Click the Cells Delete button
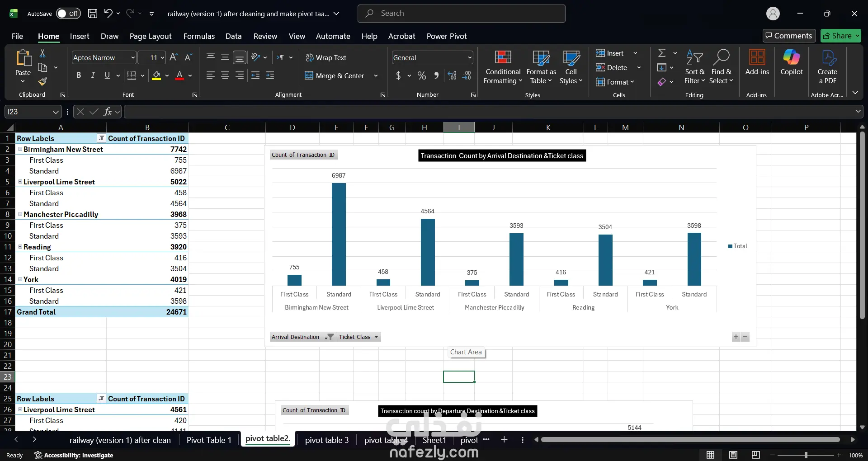Image resolution: width=868 pixels, height=461 pixels. pyautogui.click(x=612, y=67)
